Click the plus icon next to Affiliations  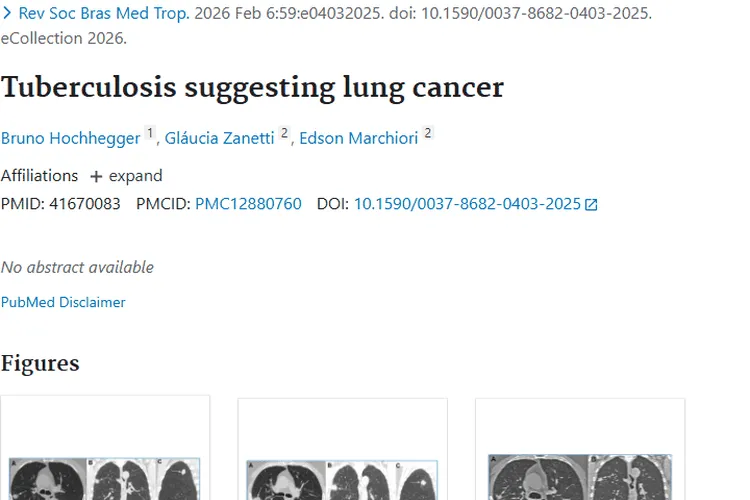coord(96,176)
